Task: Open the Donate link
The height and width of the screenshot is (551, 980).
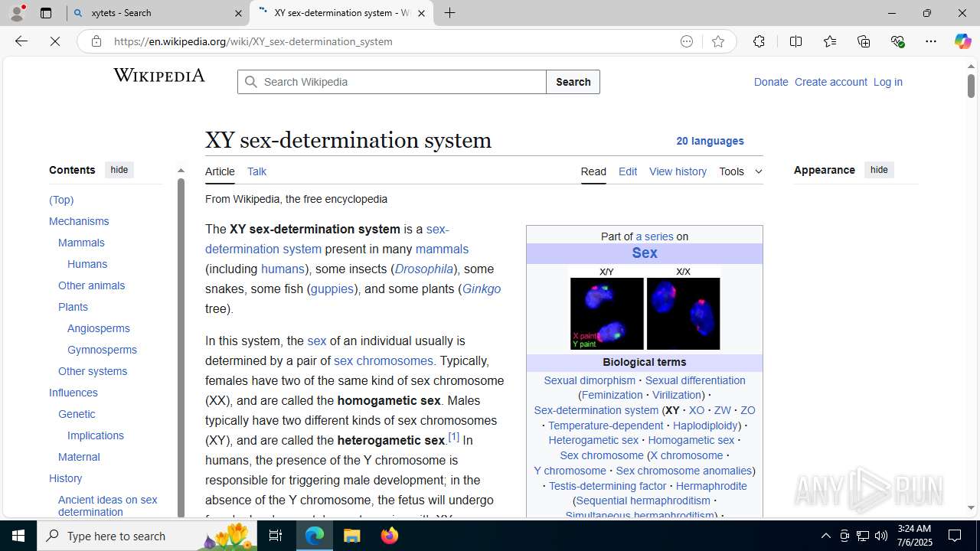Action: pos(770,82)
